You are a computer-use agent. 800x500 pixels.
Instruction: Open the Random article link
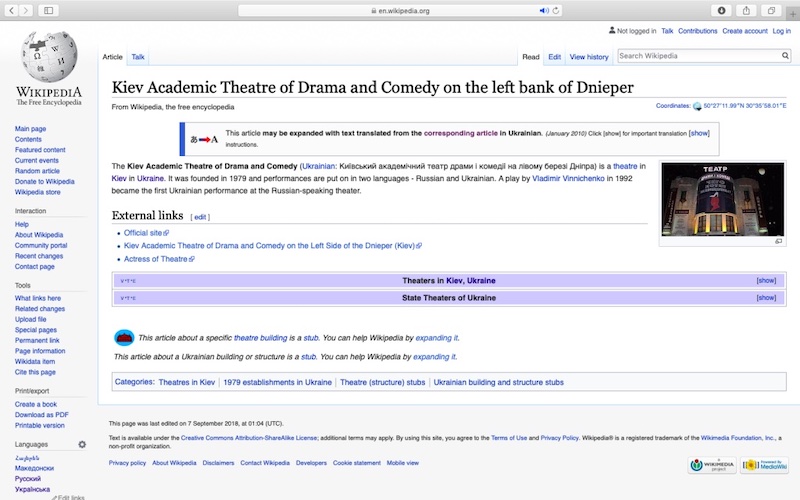(37, 171)
